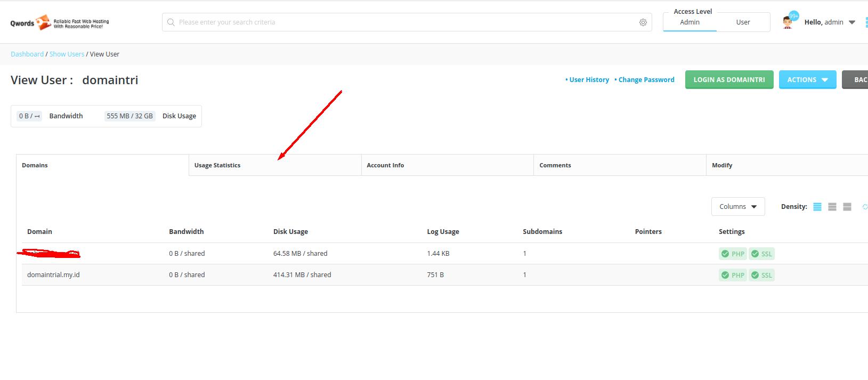Click 751 B log usage value
The image size is (868, 380).
435,274
